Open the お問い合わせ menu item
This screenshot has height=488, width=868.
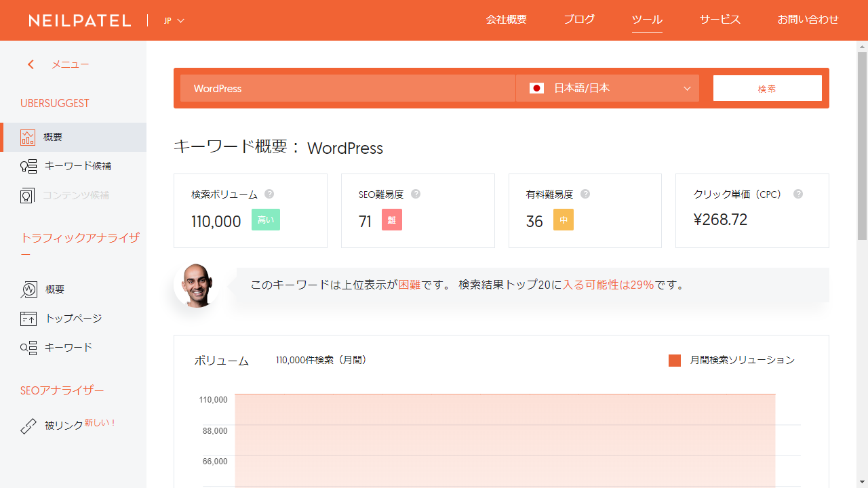(x=808, y=20)
